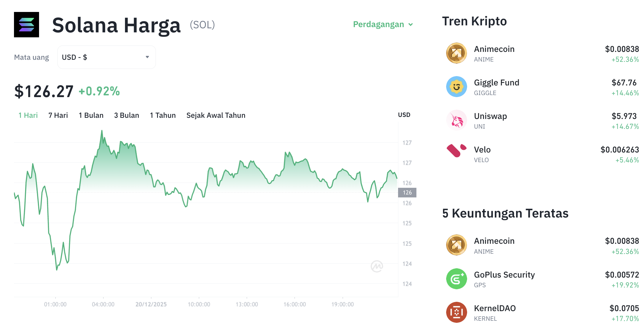Activate the 1 Bulan chart toggle
Screen dimensions: 644x326
pyautogui.click(x=91, y=115)
